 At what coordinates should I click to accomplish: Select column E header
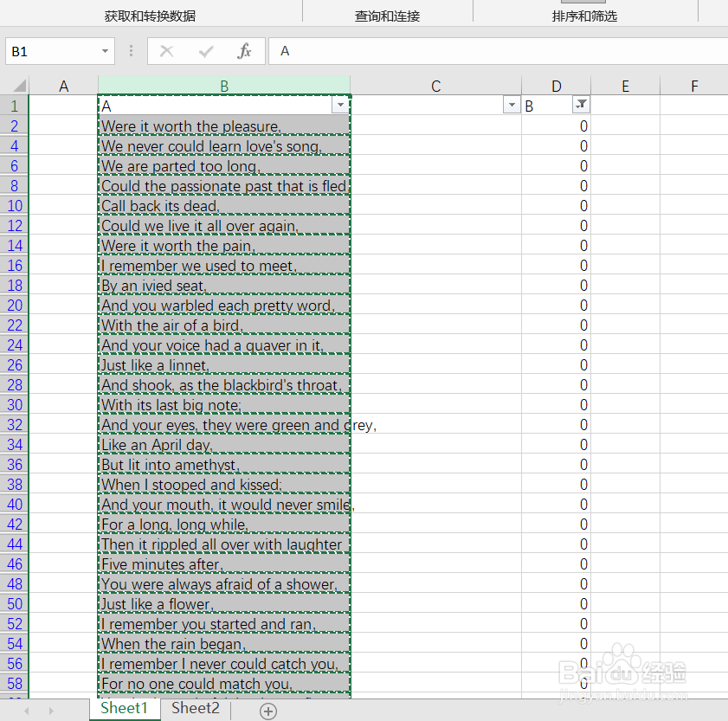[625, 86]
